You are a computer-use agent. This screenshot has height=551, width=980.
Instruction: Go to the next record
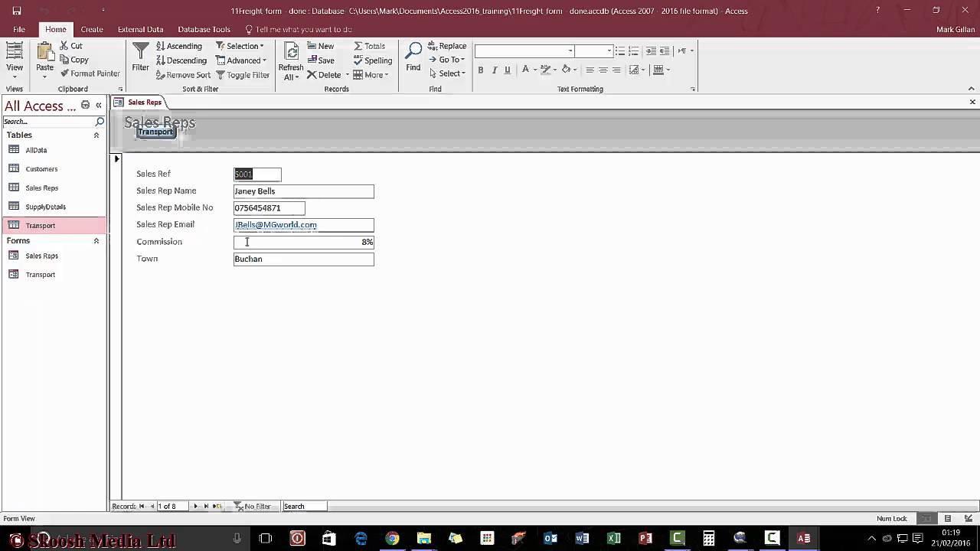[x=195, y=507]
